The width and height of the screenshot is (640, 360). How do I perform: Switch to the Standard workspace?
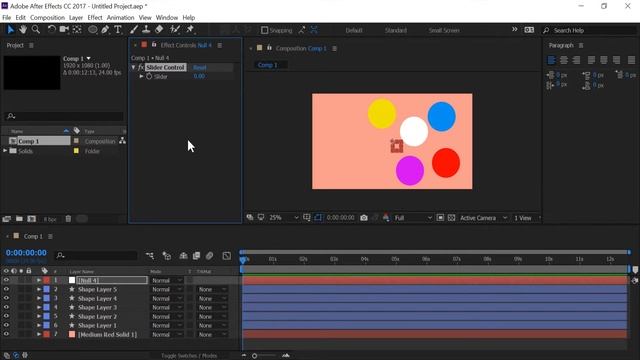click(396, 30)
